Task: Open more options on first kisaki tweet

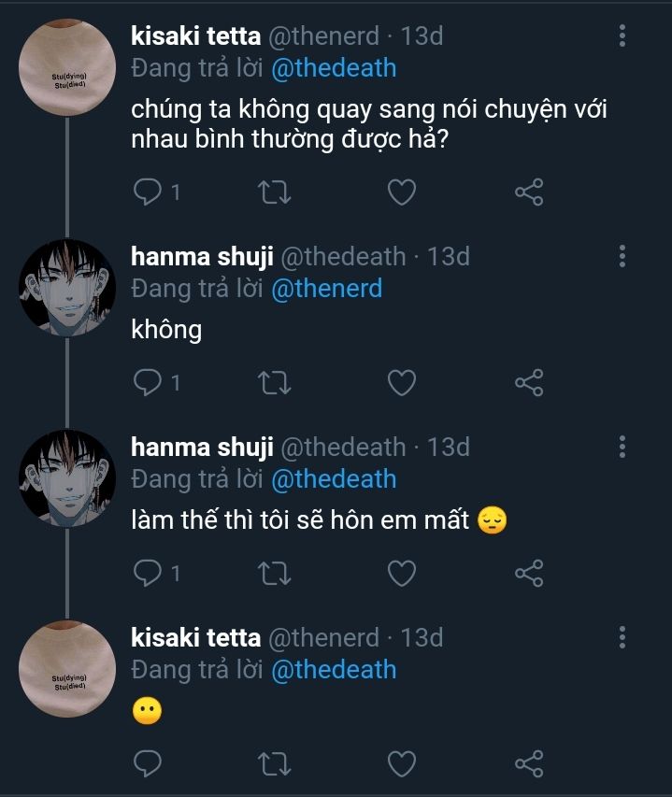Action: (622, 36)
